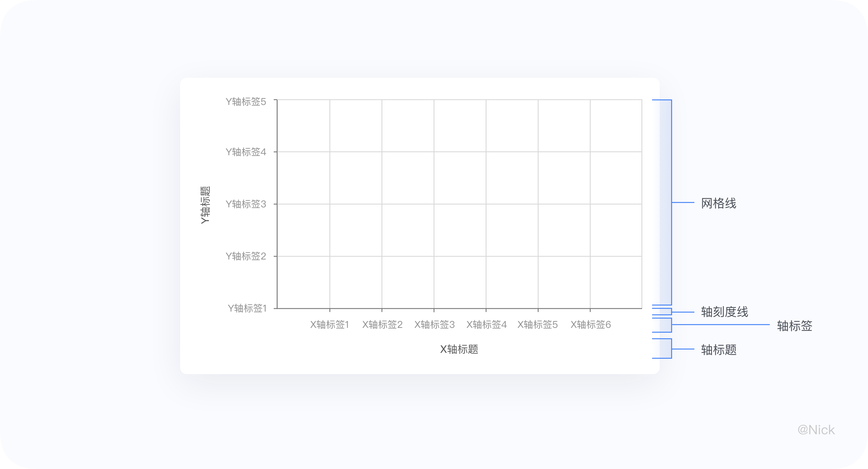The image size is (868, 469).
Task: Click the X轴标签1 label
Action: coord(329,325)
